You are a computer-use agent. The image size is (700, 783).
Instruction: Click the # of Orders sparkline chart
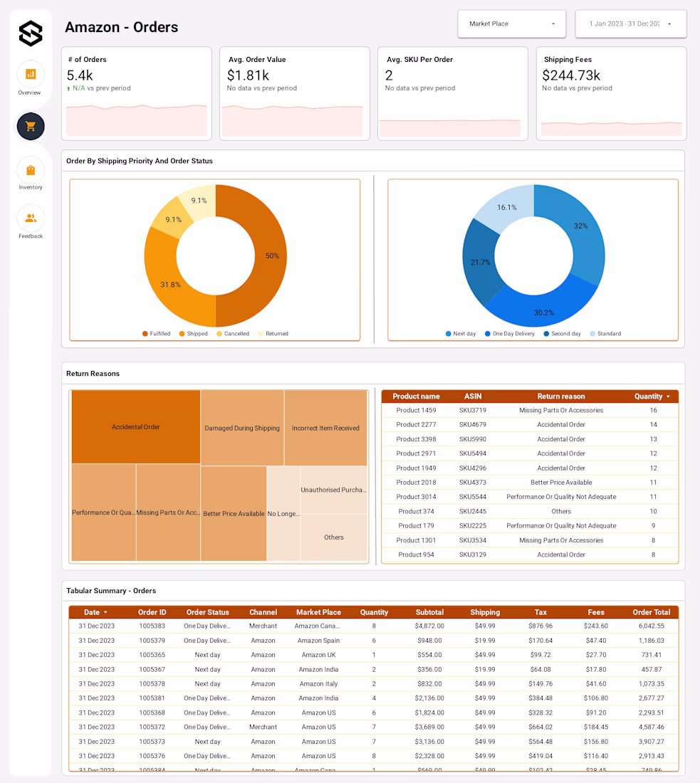[137, 120]
